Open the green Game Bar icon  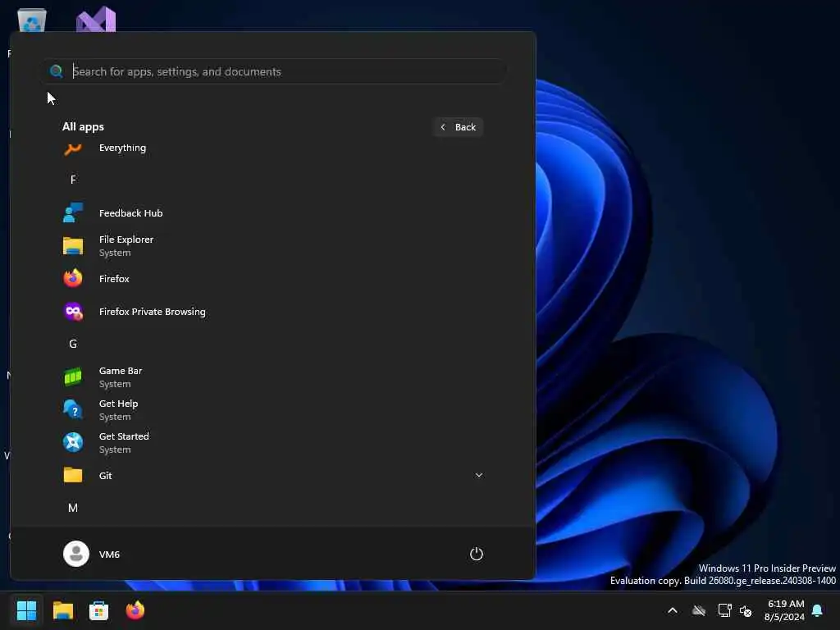coord(73,377)
